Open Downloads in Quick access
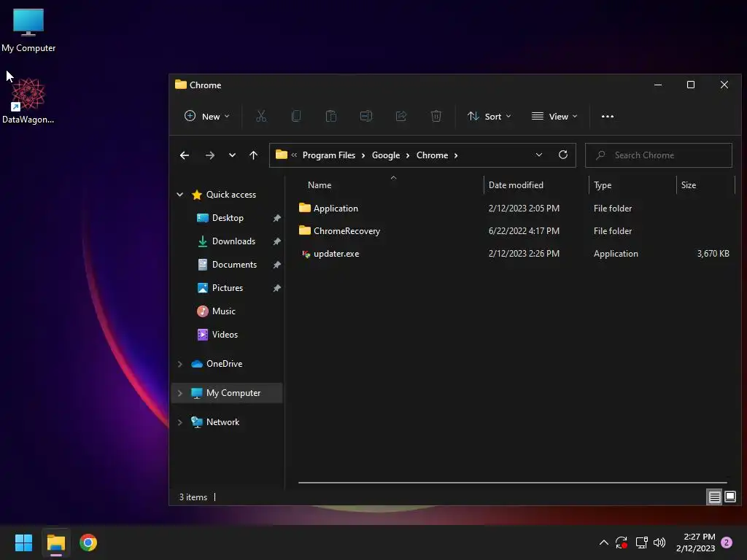Viewport: 747px width, 560px height. (x=233, y=241)
